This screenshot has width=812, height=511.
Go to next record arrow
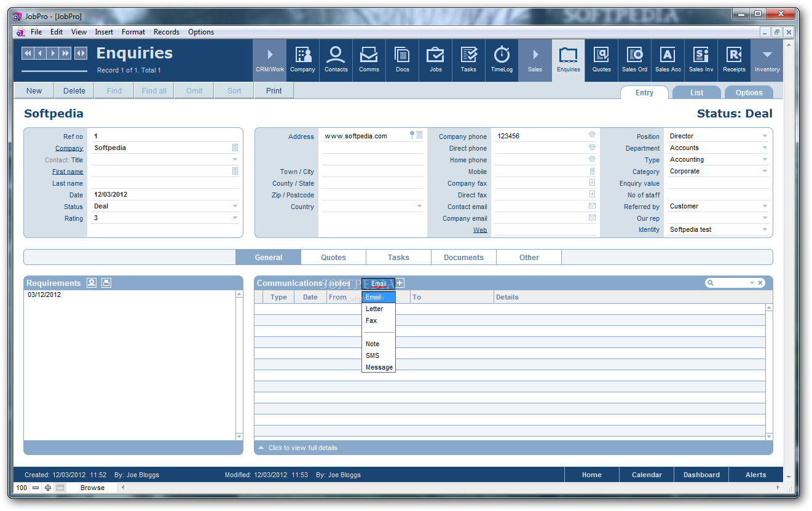coord(53,53)
